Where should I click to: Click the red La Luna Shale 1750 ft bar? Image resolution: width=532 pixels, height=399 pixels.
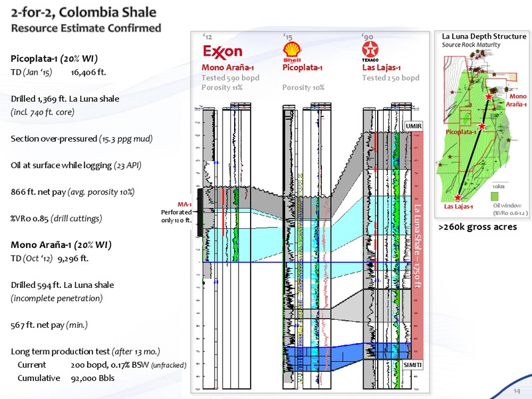pyautogui.click(x=418, y=245)
